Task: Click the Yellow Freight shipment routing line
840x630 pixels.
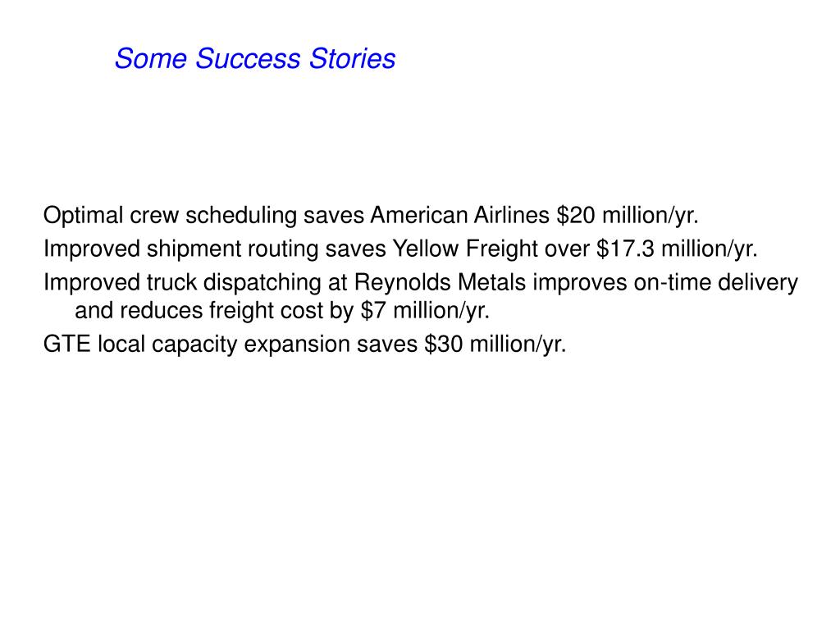Action: click(400, 249)
